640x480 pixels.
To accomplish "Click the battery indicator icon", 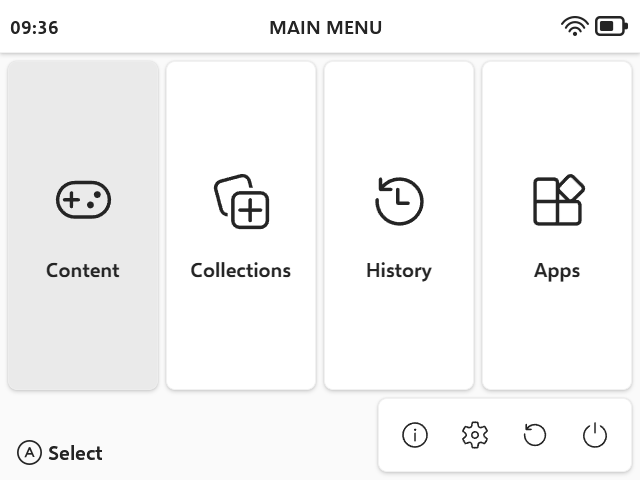I will pos(610,27).
